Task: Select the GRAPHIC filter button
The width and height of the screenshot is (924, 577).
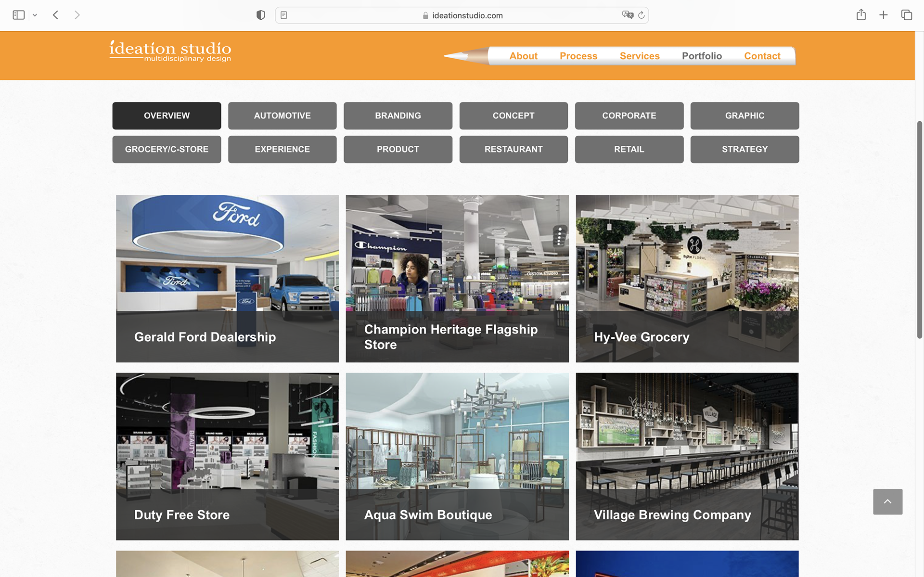Action: tap(745, 115)
